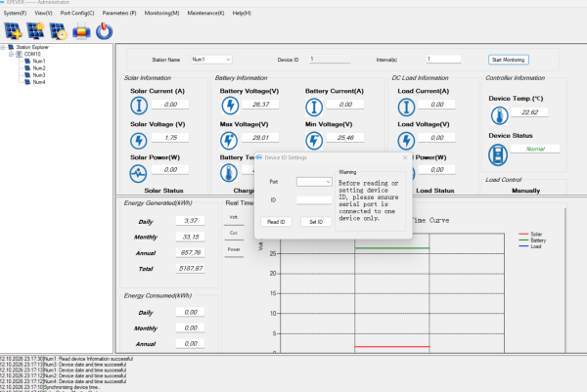Viewport: 587px width, 392px height.
Task: Click the Min Voltage value 25,46
Action: pyautogui.click(x=345, y=138)
